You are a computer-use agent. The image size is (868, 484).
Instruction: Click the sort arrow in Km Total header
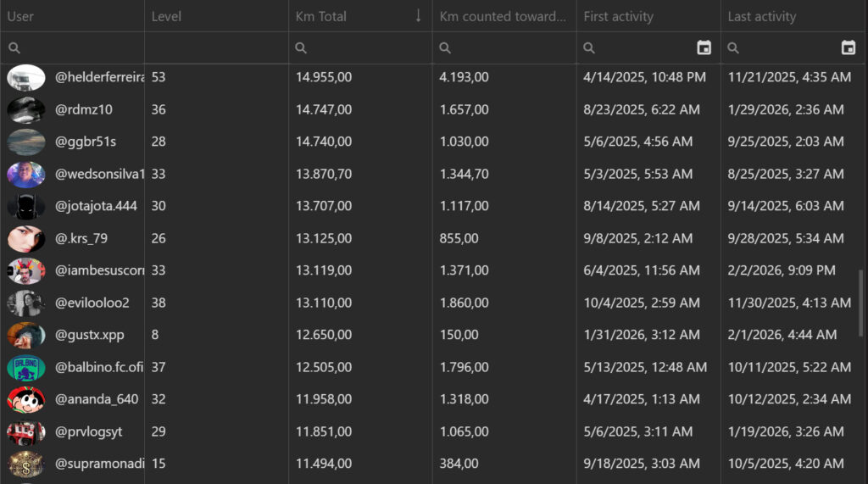coord(418,16)
